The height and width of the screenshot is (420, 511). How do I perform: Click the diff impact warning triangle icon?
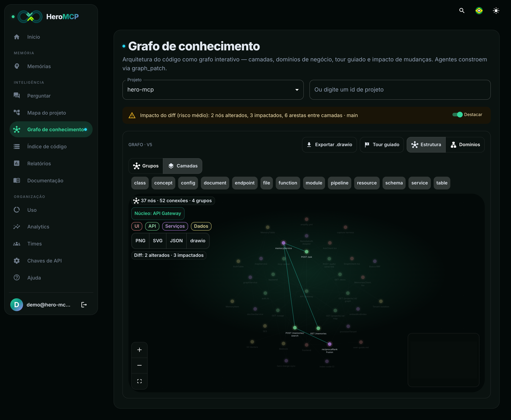(132, 115)
